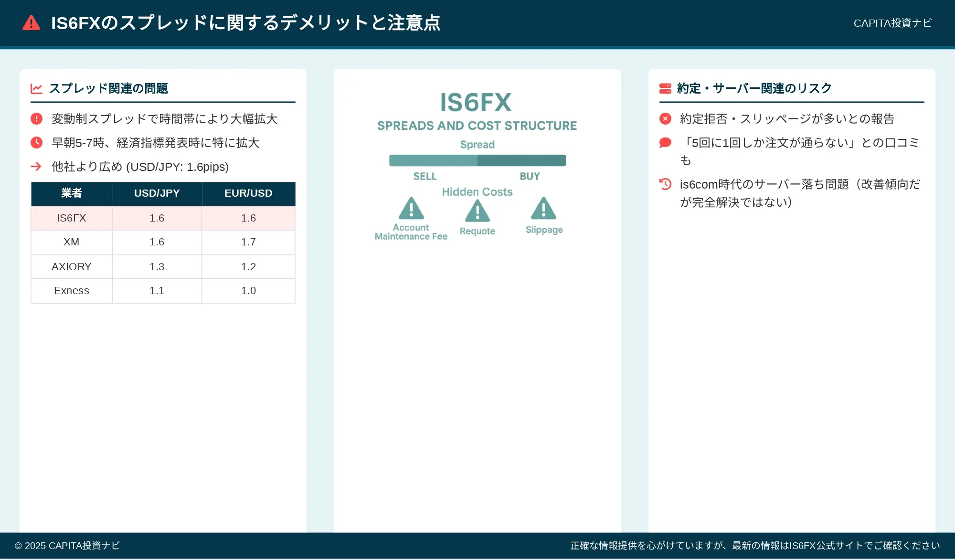Click the history clock icon beside is6com時代
955x560 pixels.
[x=665, y=184]
